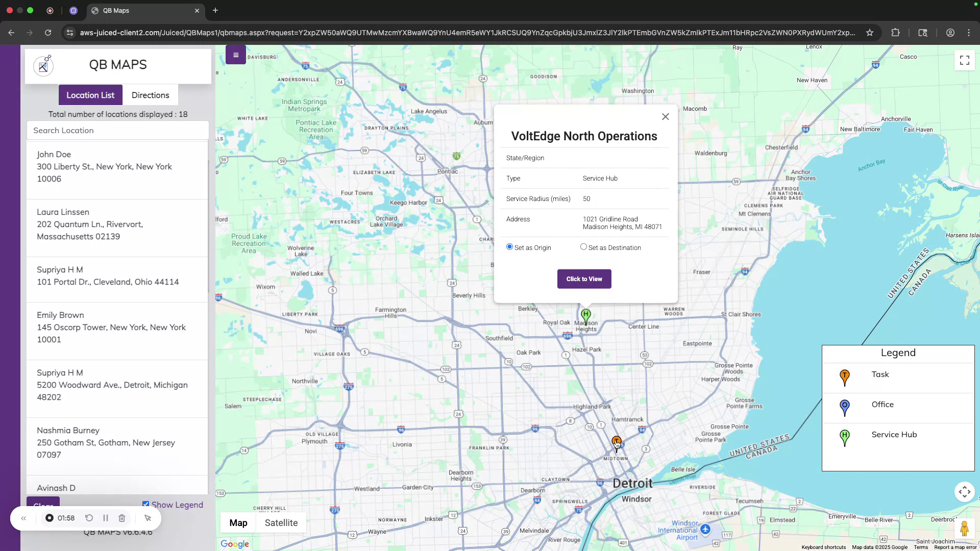
Task: Click the fullscreen icon on the map
Action: (964, 60)
